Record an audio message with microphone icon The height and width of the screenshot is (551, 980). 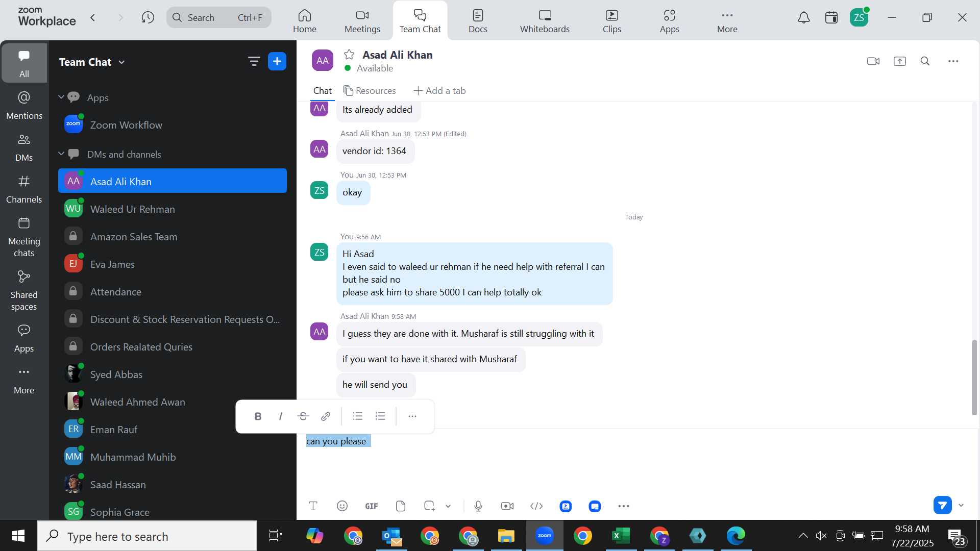click(x=478, y=506)
